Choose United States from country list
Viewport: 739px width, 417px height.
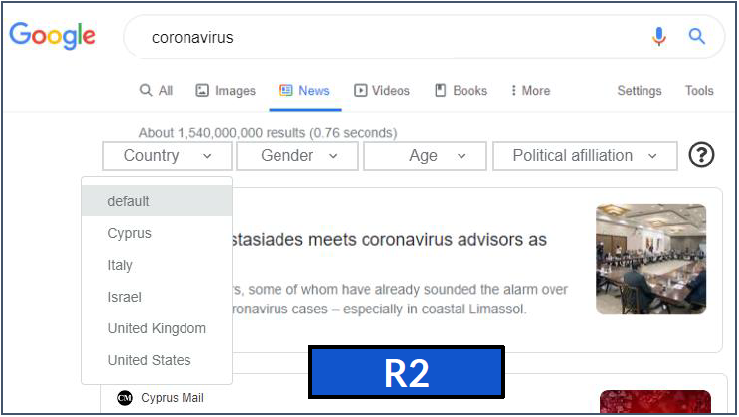(x=157, y=360)
